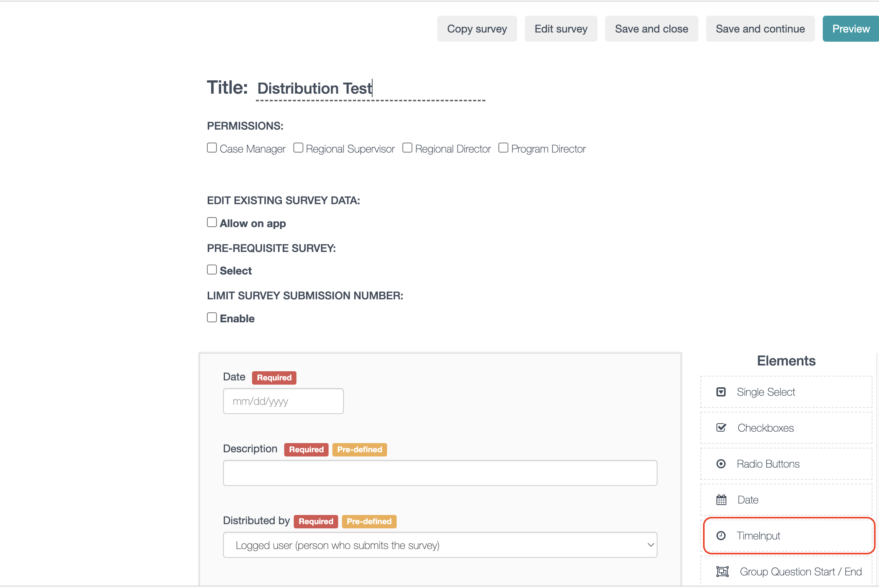
Task: Click into the Description text field
Action: (x=440, y=473)
